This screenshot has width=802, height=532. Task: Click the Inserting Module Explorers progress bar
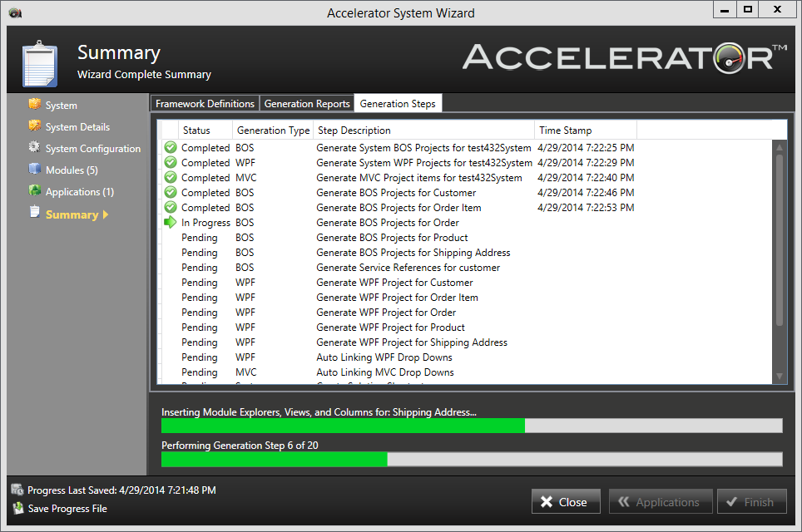[472, 426]
